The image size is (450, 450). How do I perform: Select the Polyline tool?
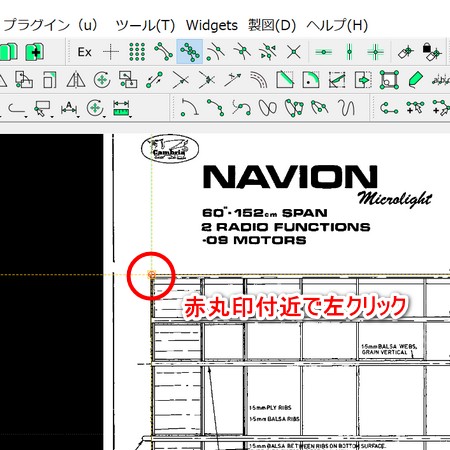389,108
